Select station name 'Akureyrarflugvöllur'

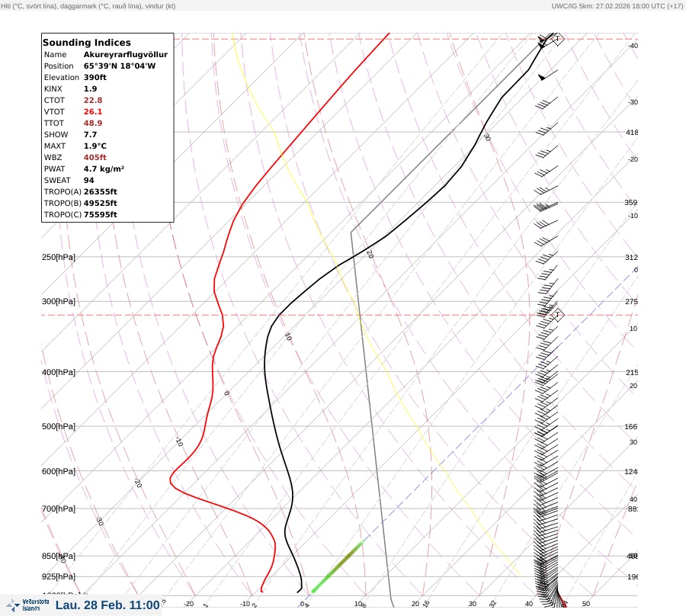pos(126,54)
